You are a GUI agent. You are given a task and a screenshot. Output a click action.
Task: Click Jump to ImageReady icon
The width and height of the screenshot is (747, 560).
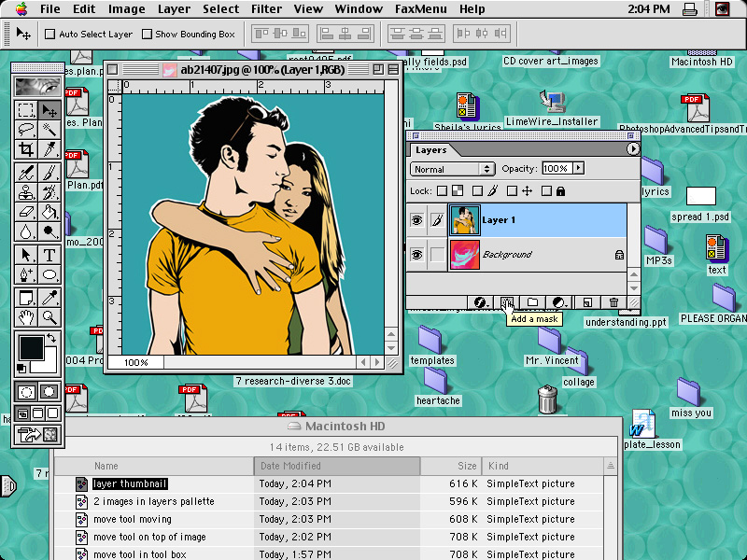point(37,434)
